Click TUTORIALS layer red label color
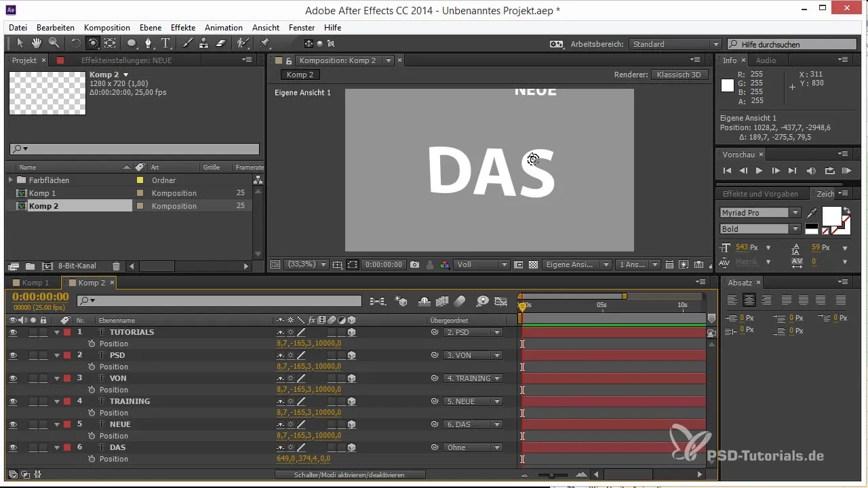This screenshot has height=488, width=868. click(67, 332)
